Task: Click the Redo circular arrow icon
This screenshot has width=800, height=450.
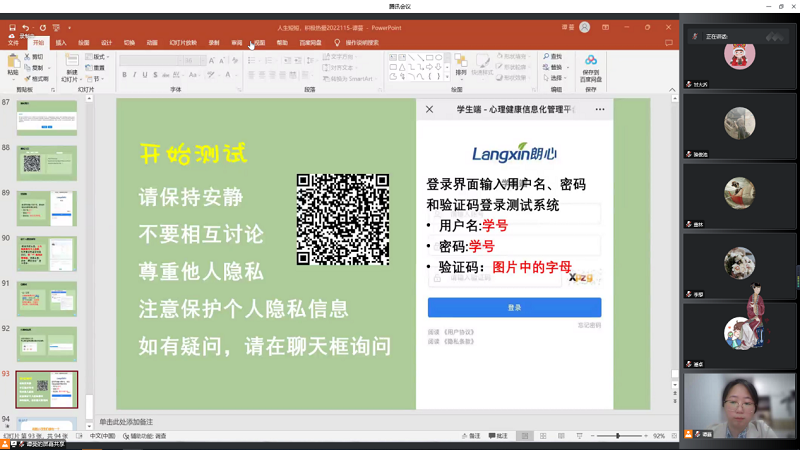Action: [x=43, y=28]
